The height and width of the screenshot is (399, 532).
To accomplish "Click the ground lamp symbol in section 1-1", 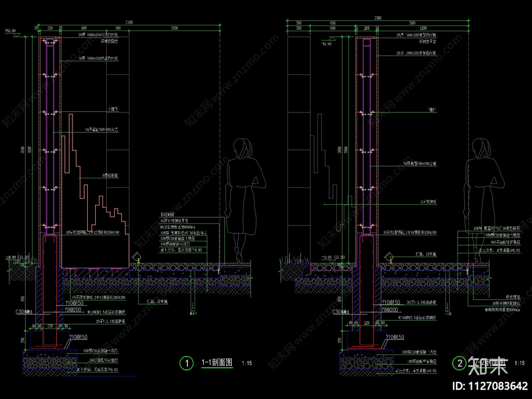I will pos(136,257).
